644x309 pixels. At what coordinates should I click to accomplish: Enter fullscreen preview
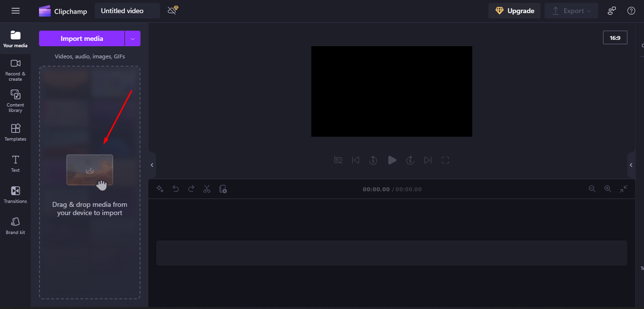(445, 160)
